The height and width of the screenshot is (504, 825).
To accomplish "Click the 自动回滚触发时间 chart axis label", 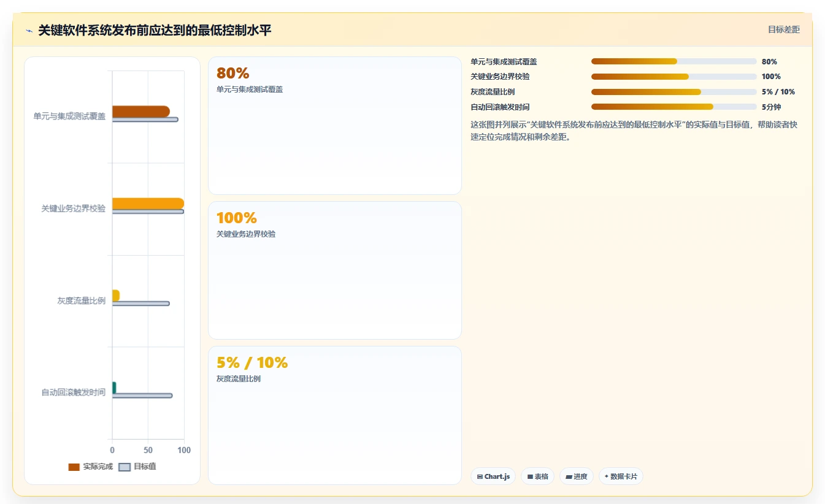I will pos(74,392).
